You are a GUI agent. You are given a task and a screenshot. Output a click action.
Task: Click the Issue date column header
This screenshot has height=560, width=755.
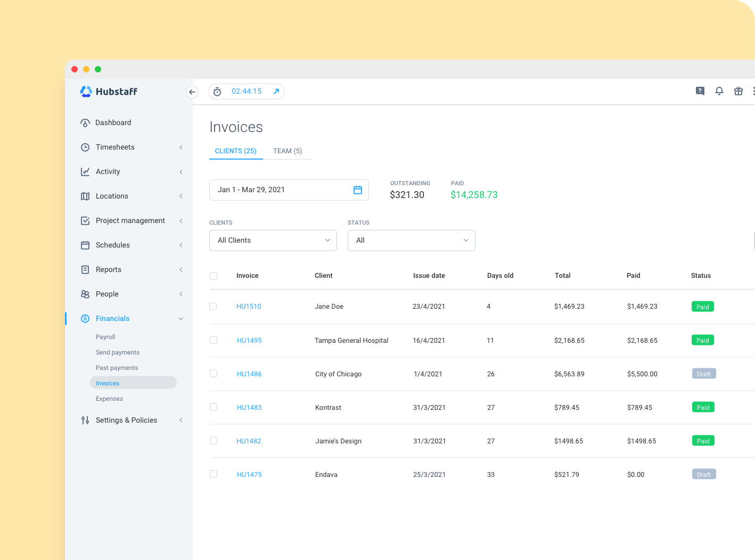429,276
